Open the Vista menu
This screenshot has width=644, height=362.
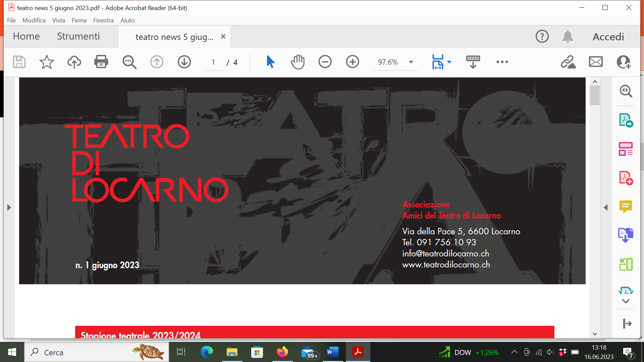(59, 20)
